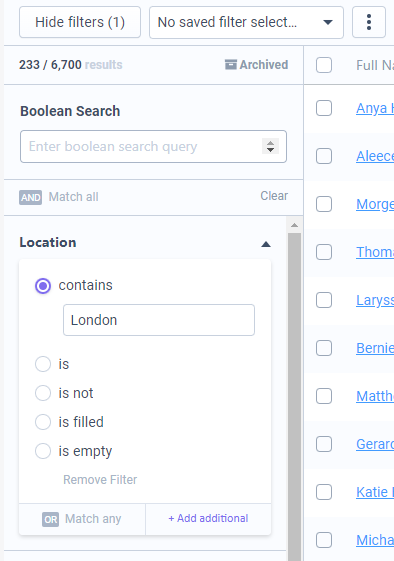This screenshot has width=394, height=561.
Task: Click the Hide filters (1) button
Action: click(x=80, y=22)
